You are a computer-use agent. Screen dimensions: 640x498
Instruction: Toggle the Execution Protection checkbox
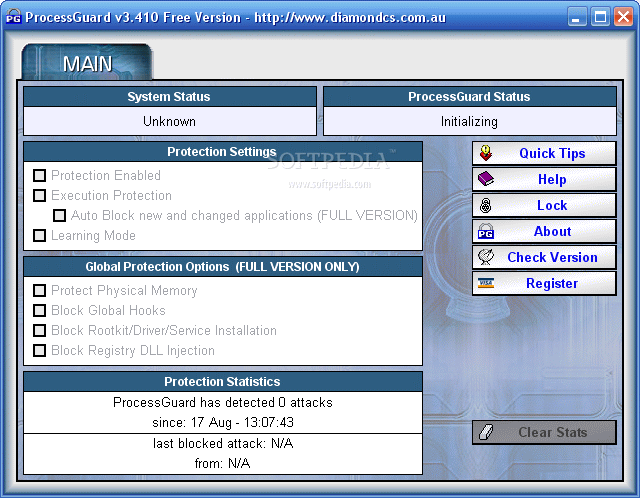40,196
